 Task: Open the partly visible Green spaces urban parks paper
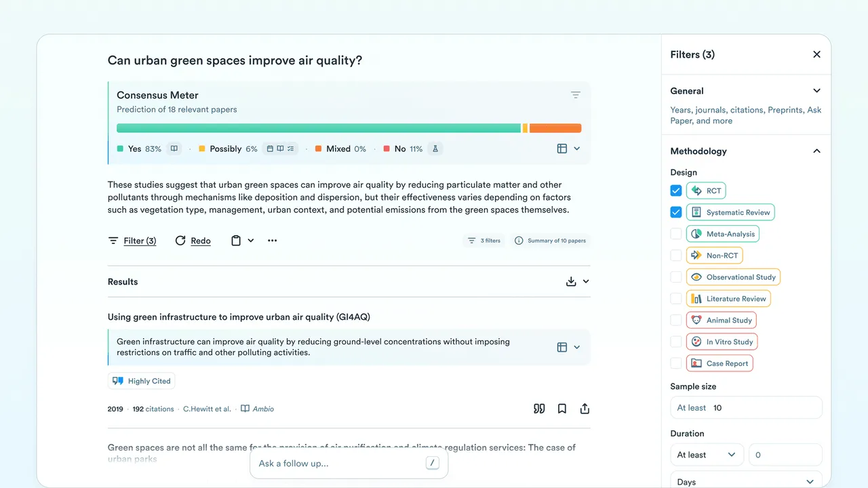[x=342, y=453]
